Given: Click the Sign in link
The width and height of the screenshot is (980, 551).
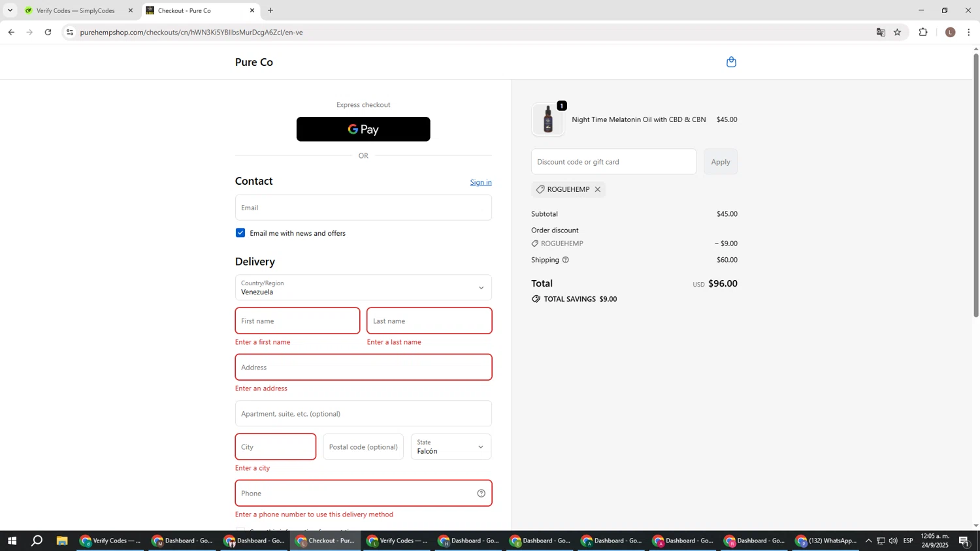Looking at the screenshot, I should tap(481, 182).
